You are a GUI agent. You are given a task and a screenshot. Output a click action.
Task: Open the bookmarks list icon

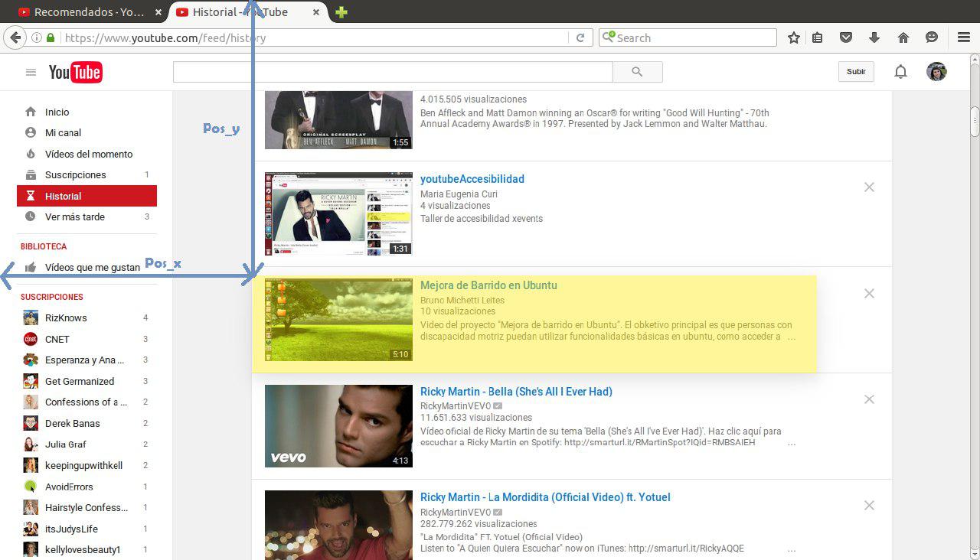point(818,37)
